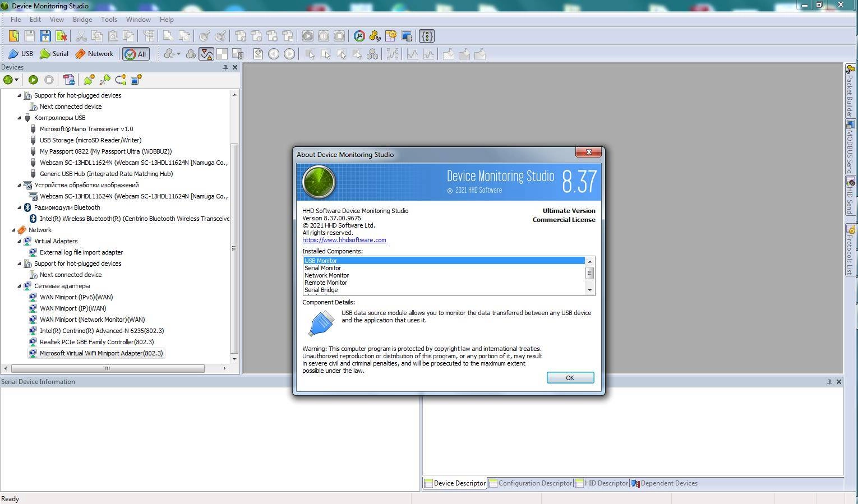Viewport: 858px width, 504px height.
Task: Open Protocols List side panel tab
Action: pyautogui.click(x=850, y=249)
